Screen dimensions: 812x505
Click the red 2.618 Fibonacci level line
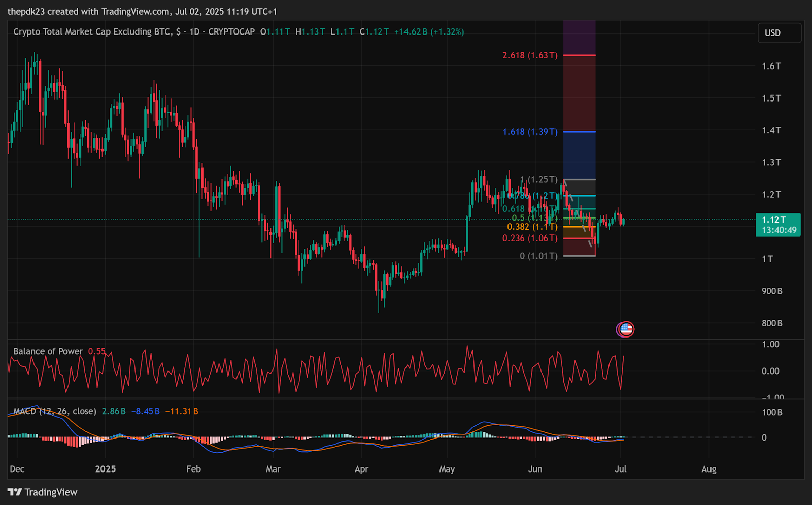click(x=580, y=55)
